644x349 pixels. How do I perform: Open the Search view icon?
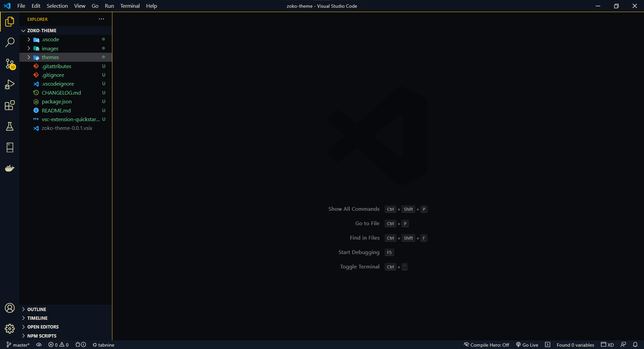10,43
